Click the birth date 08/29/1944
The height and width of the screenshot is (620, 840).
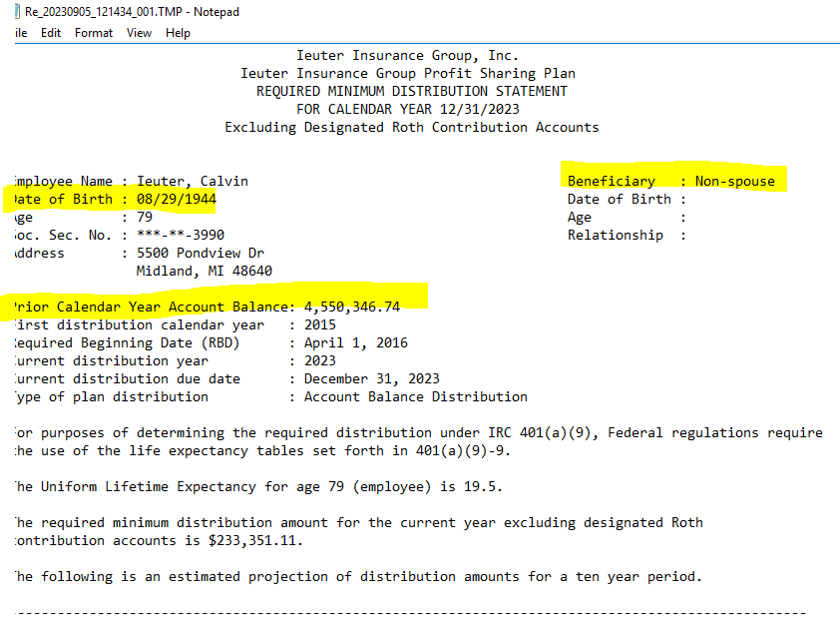177,199
